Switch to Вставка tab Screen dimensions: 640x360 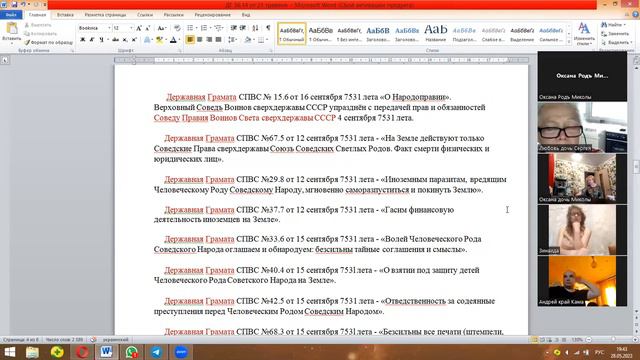65,15
